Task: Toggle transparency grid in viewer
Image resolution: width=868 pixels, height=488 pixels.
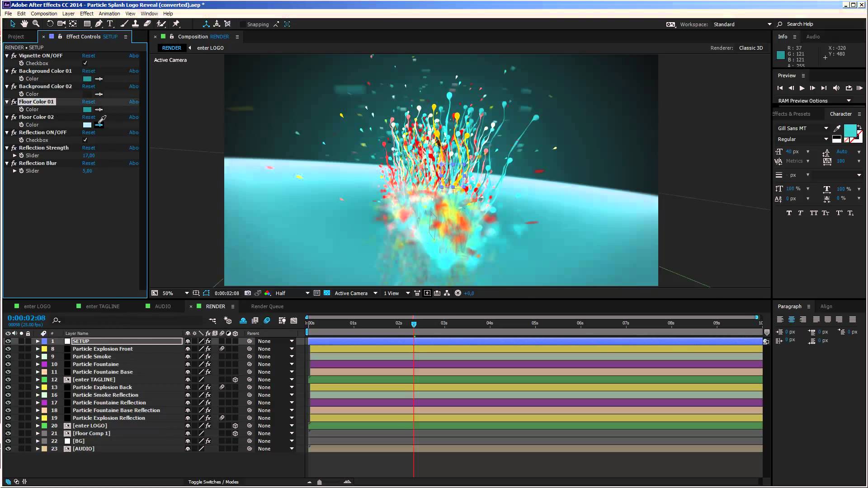Action: [327, 293]
